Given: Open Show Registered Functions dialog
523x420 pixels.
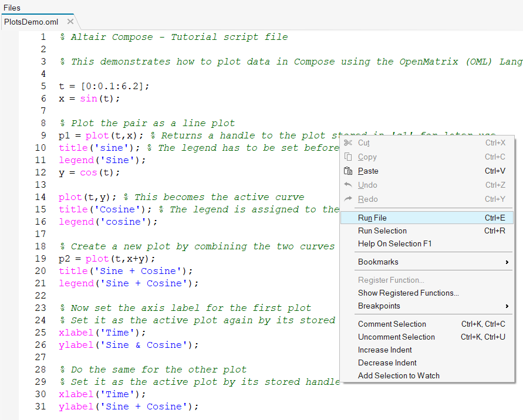Looking at the screenshot, I should tap(408, 293).
